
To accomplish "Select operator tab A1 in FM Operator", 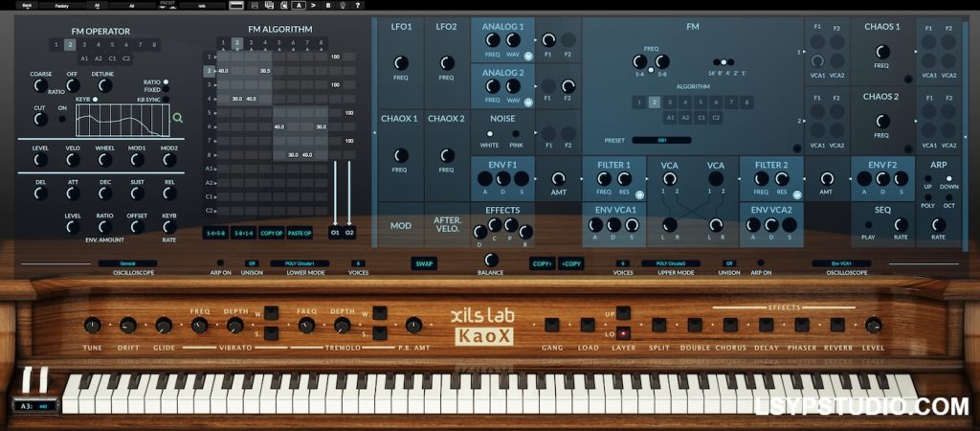I will click(x=84, y=58).
